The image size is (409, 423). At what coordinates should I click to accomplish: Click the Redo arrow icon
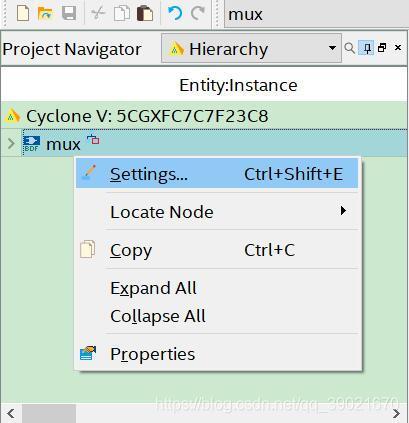point(198,14)
